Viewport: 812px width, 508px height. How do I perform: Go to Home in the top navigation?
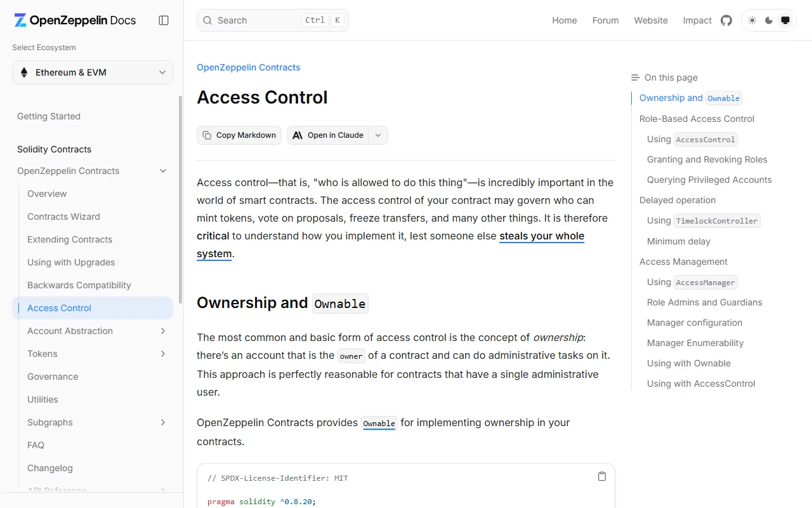(565, 20)
